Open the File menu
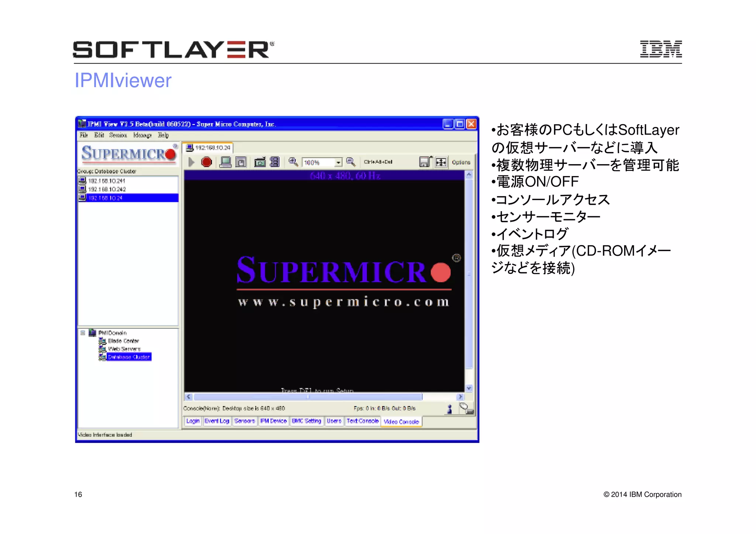Image resolution: width=756 pixels, height=534 pixels. click(84, 135)
